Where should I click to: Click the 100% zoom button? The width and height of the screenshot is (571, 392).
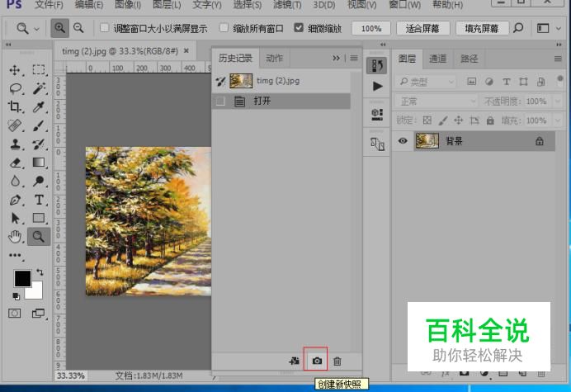[x=371, y=28]
